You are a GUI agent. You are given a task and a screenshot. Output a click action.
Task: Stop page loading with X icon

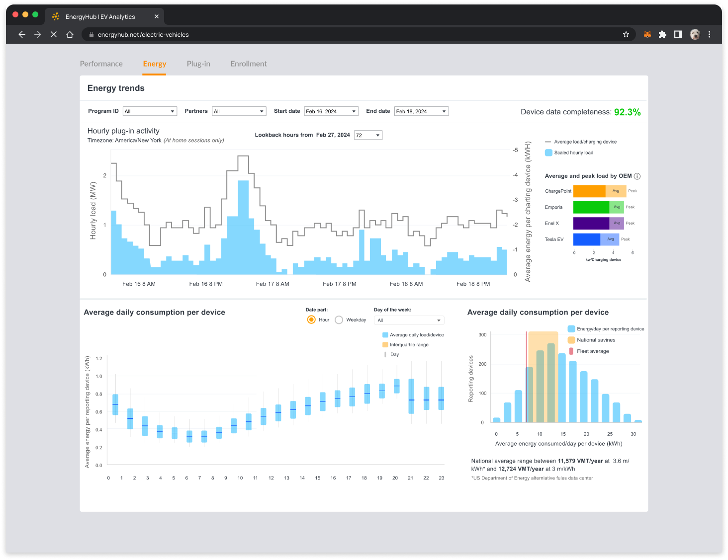coord(54,34)
